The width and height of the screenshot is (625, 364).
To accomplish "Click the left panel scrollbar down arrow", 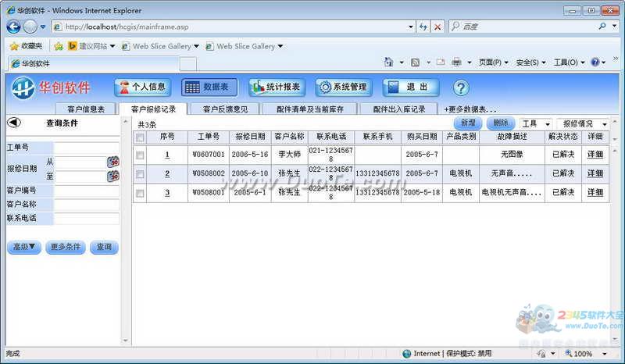I will tap(126, 341).
